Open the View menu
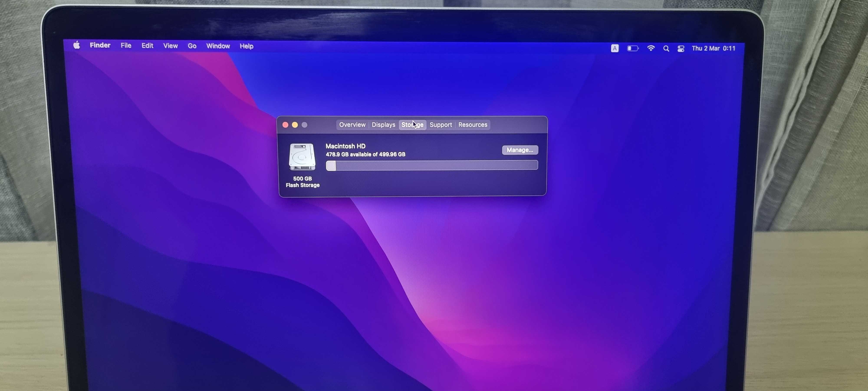 pos(171,46)
